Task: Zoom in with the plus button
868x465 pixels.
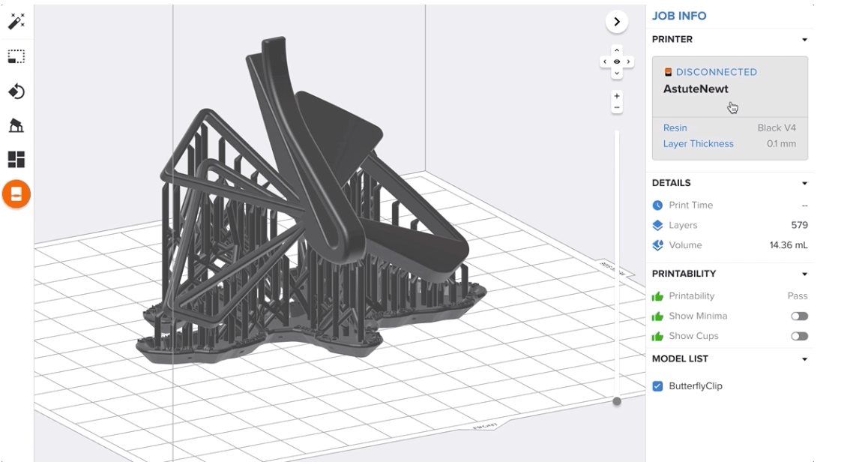Action: click(x=617, y=96)
